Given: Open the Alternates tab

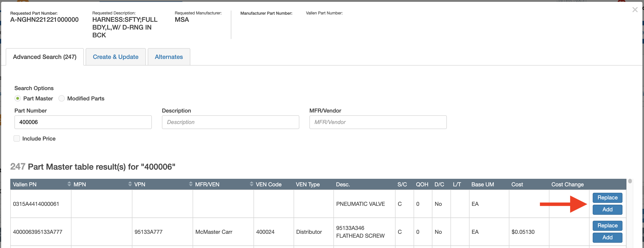Looking at the screenshot, I should pos(169,57).
